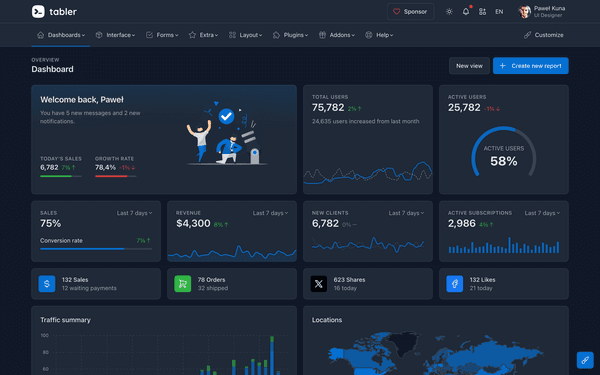Open Sales Last 7 days dropdown
This screenshot has height=375, width=600.
(134, 213)
